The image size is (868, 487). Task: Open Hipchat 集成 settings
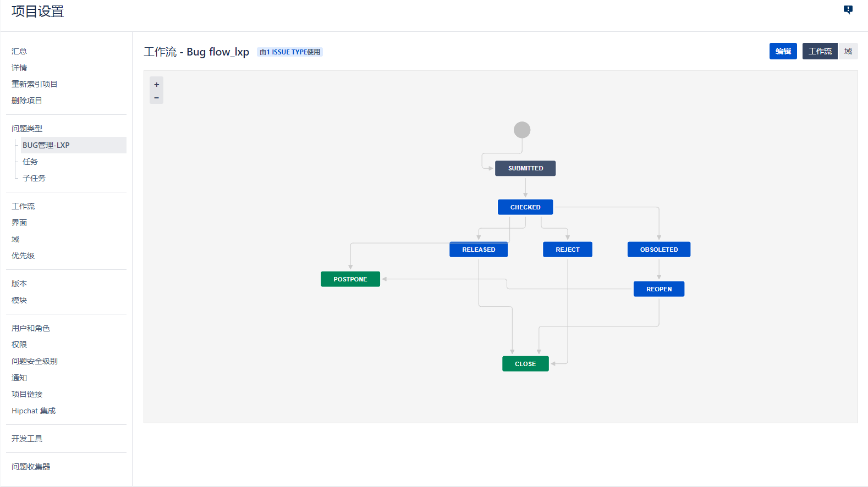coord(34,411)
